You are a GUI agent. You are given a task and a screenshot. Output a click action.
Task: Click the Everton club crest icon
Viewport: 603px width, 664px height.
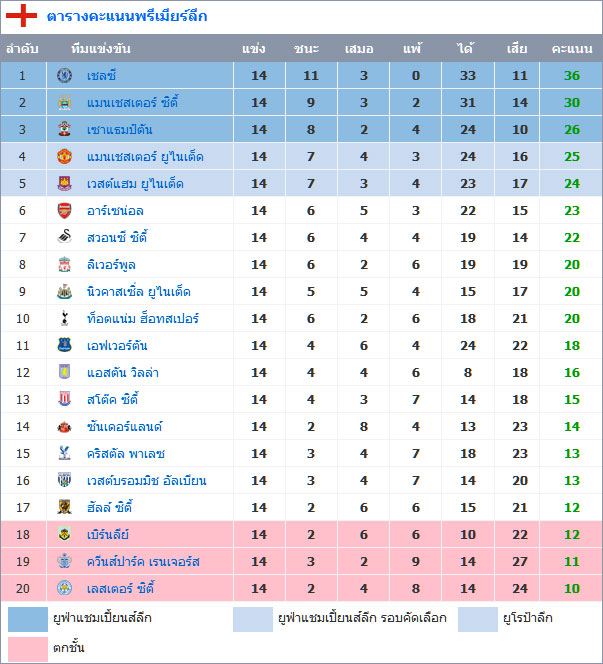pyautogui.click(x=65, y=346)
